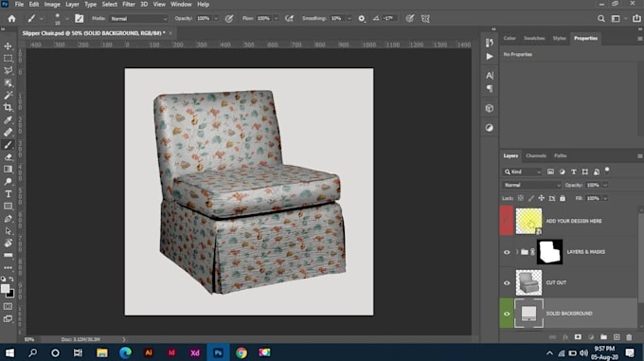Open the Actions play panel icon

(x=490, y=57)
